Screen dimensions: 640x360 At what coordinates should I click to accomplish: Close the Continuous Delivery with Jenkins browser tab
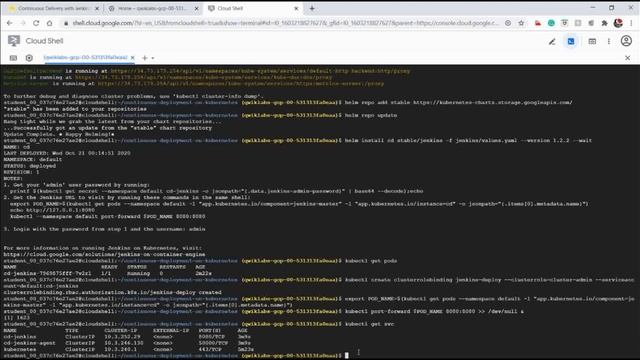tap(97, 8)
